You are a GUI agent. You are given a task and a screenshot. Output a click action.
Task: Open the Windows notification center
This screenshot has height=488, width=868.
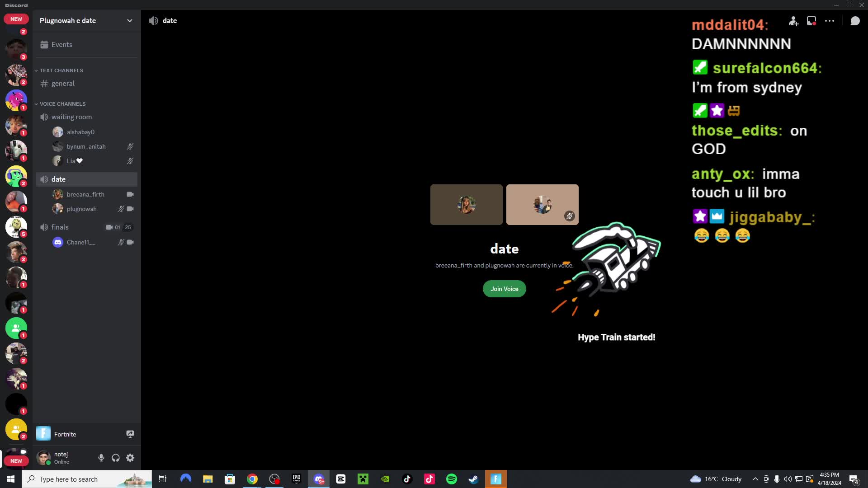click(854, 479)
